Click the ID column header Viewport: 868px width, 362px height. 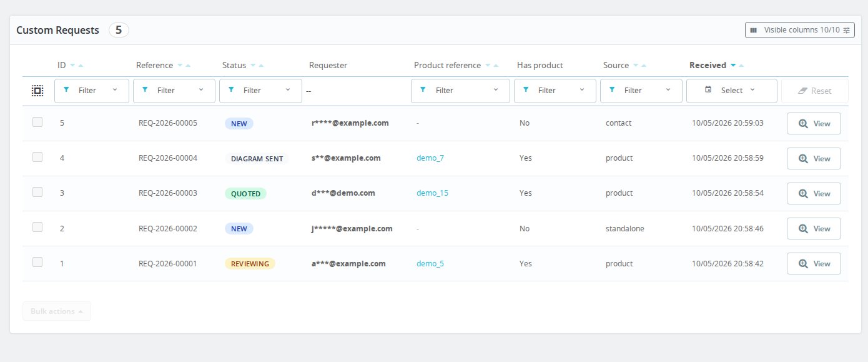[62, 65]
